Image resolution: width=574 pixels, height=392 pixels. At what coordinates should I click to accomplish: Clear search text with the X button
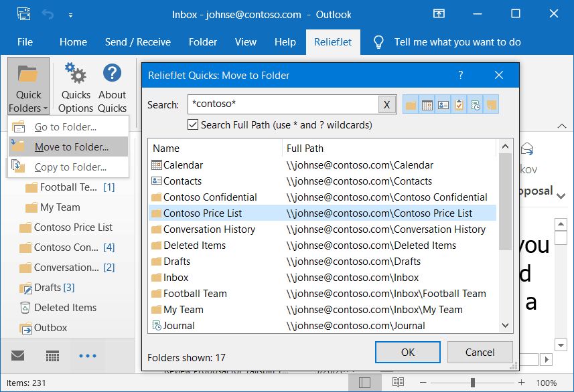coord(388,104)
